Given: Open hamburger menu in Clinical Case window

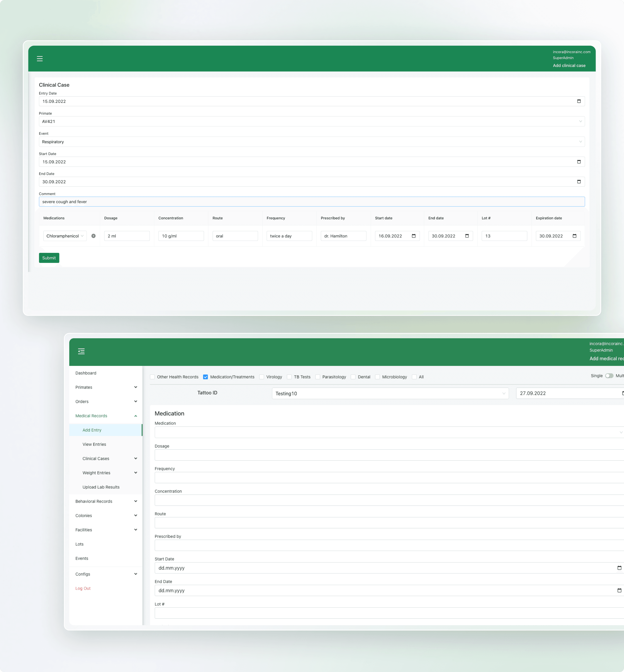Looking at the screenshot, I should (x=40, y=59).
